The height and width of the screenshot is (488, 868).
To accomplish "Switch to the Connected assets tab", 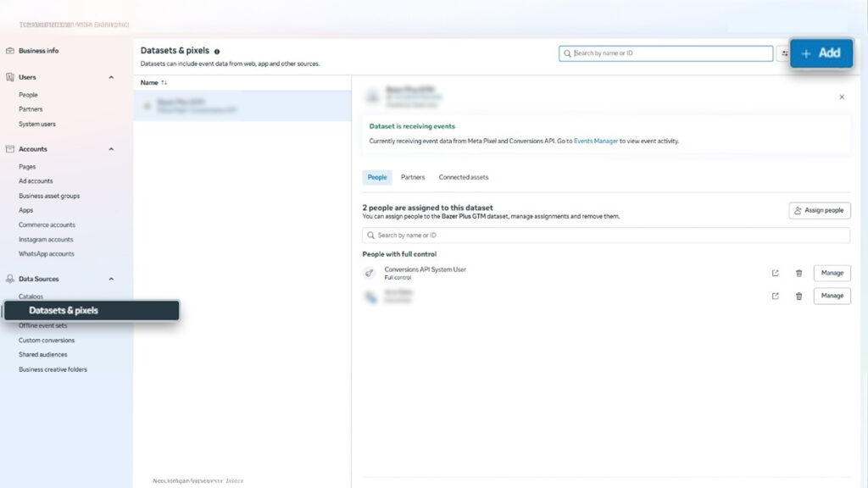I will (463, 177).
